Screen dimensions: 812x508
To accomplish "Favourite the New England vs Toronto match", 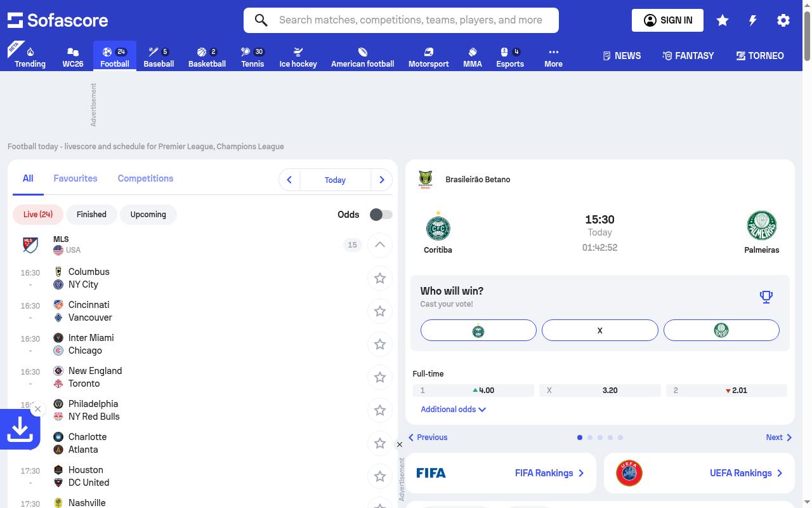I will pyautogui.click(x=380, y=377).
